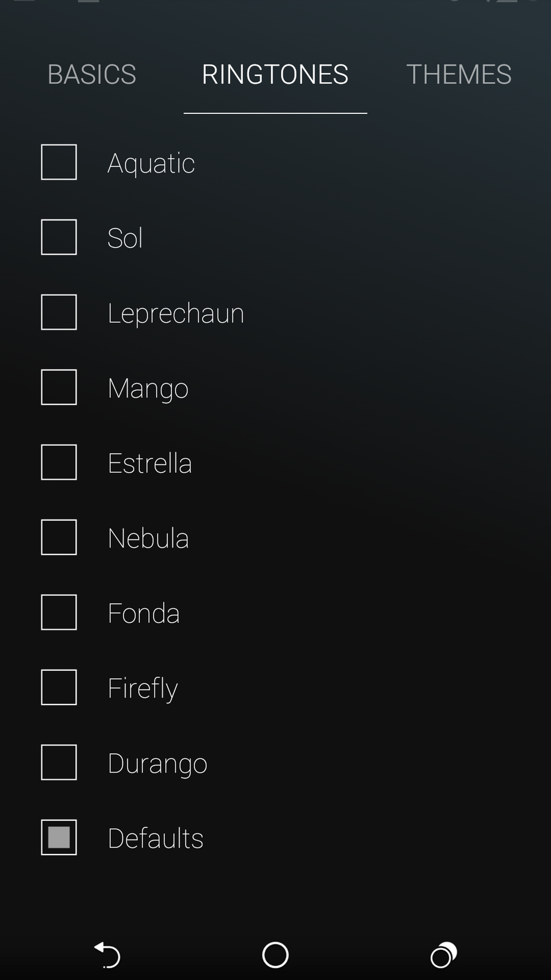Image resolution: width=551 pixels, height=980 pixels.
Task: Open the recent apps overview icon
Action: click(x=443, y=955)
